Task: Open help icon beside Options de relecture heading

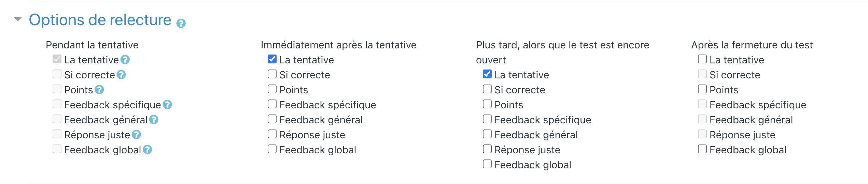Action: point(181,24)
